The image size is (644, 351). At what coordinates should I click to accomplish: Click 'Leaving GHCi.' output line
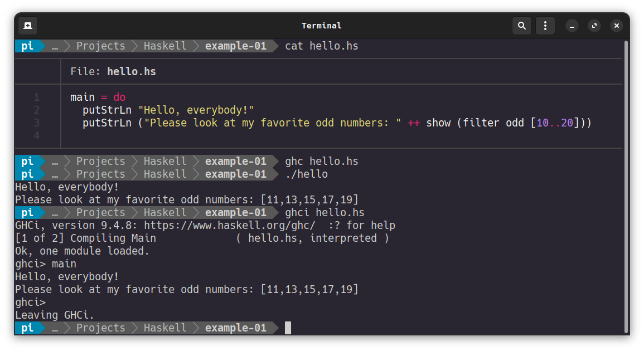(x=55, y=315)
